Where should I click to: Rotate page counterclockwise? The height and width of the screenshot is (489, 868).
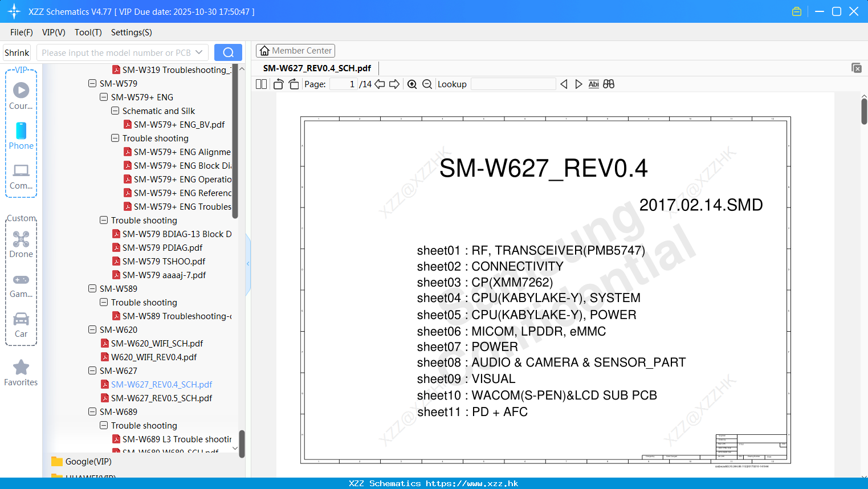(278, 84)
